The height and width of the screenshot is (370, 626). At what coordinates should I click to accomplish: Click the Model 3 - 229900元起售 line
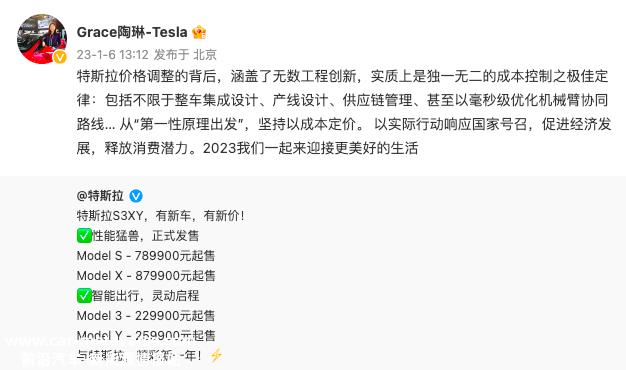pyautogui.click(x=146, y=316)
